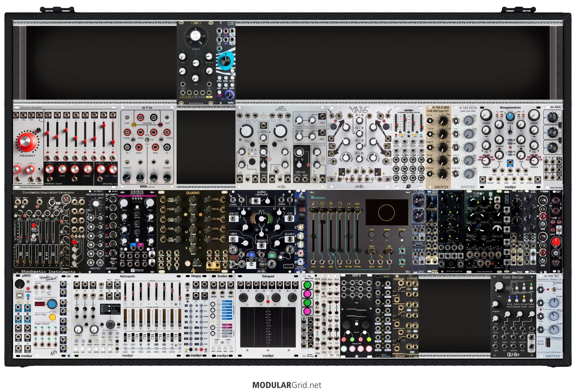Flip the Hold position switch on A-198 TRC
The height and width of the screenshot is (392, 574).
click(554, 289)
